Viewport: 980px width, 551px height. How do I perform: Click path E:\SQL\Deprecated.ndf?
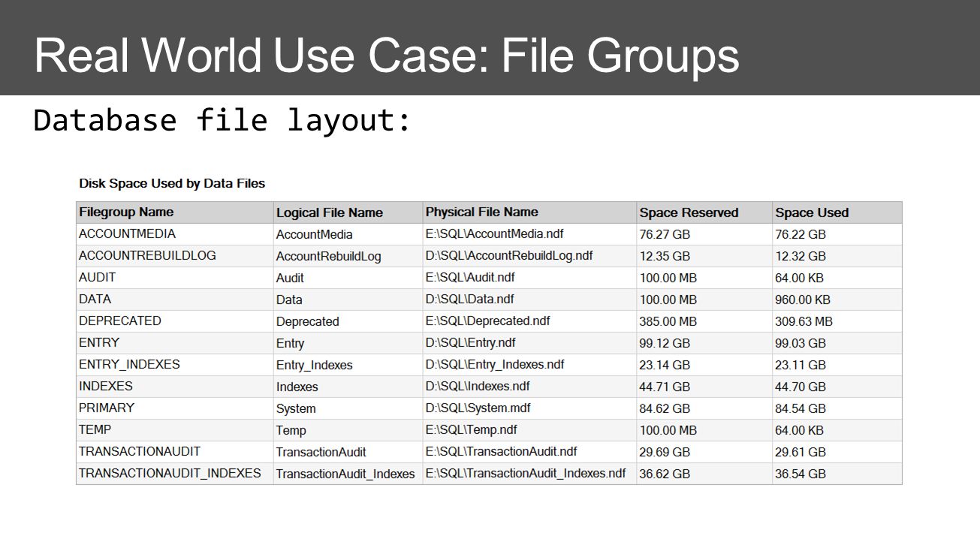487,321
